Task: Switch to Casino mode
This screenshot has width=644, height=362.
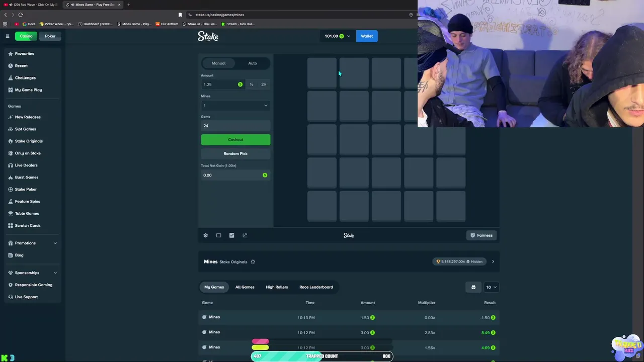Action: pos(26,36)
